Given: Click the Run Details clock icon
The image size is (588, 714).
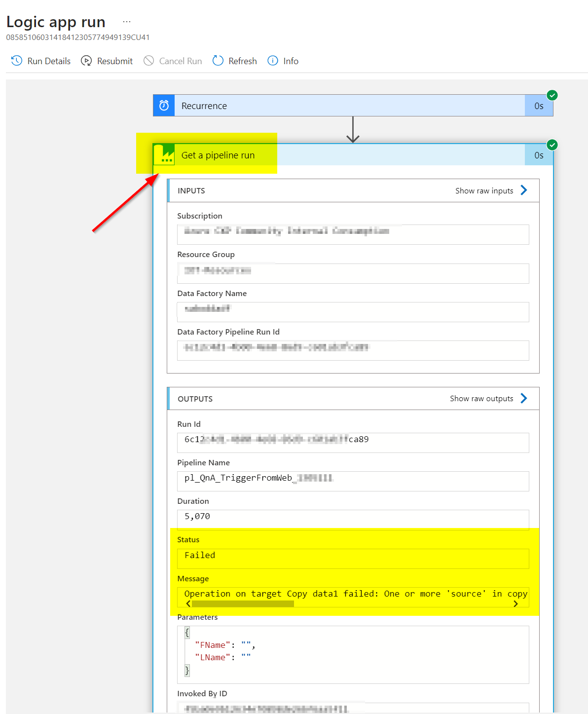Looking at the screenshot, I should pyautogui.click(x=17, y=61).
